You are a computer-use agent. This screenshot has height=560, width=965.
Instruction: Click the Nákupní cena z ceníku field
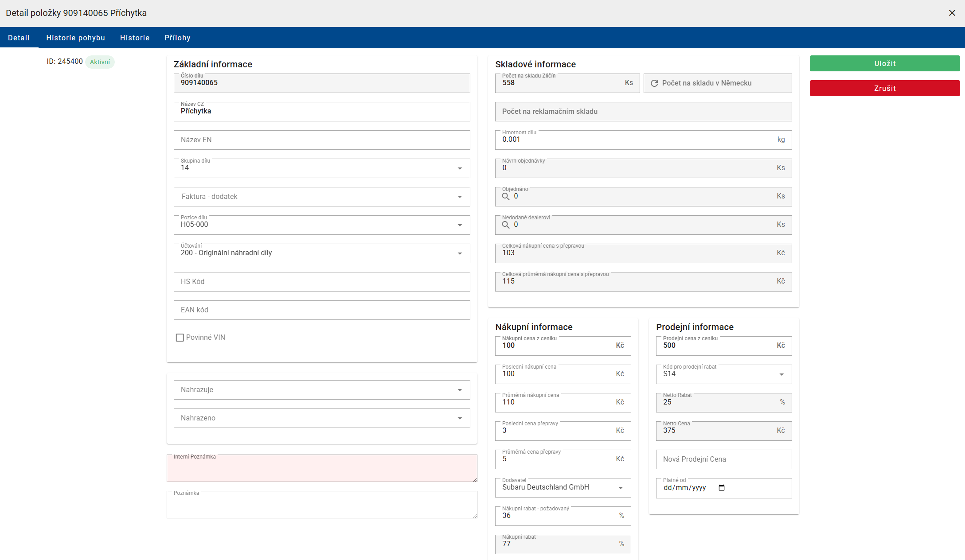coord(563,346)
